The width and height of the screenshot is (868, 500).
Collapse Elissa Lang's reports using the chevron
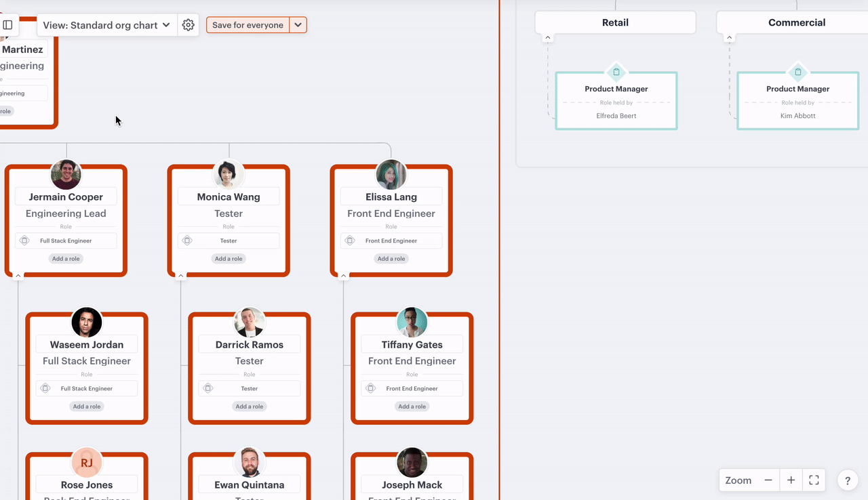point(344,275)
